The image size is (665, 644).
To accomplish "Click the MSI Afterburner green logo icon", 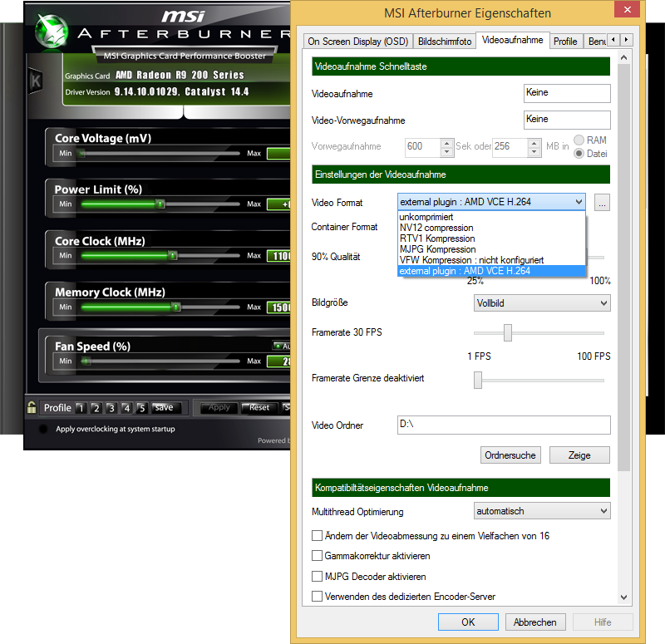I will [52, 31].
